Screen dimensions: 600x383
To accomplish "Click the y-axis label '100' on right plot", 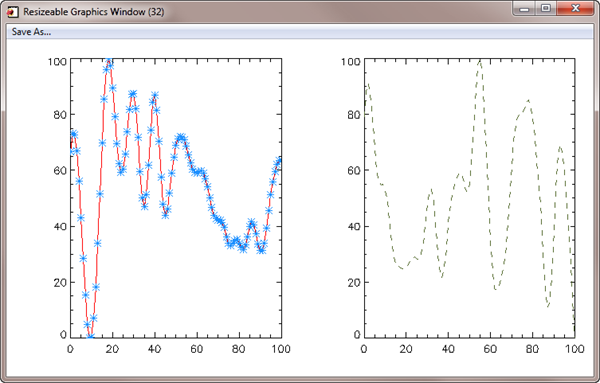I will click(x=351, y=62).
